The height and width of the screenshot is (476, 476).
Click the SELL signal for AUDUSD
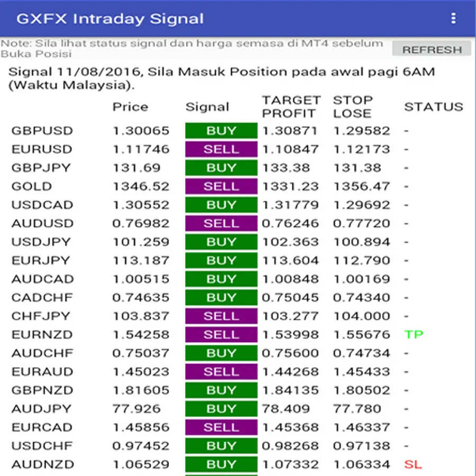(x=221, y=223)
